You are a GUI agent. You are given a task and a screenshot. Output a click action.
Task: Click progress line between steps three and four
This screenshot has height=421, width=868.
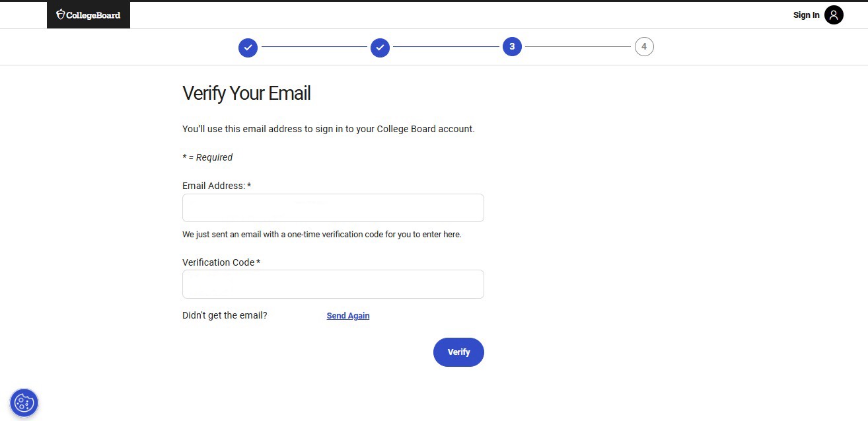pyautogui.click(x=578, y=47)
